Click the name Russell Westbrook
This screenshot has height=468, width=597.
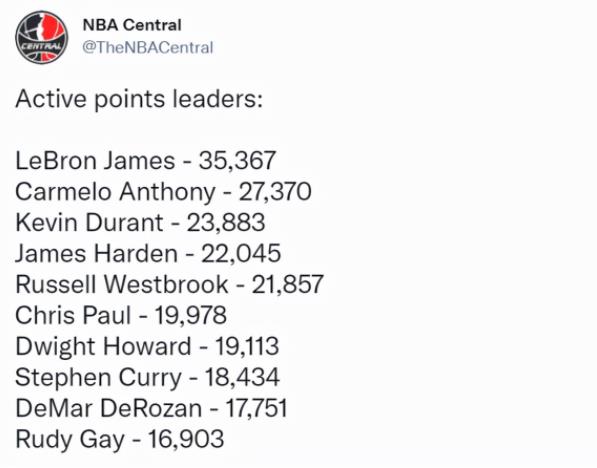click(122, 284)
